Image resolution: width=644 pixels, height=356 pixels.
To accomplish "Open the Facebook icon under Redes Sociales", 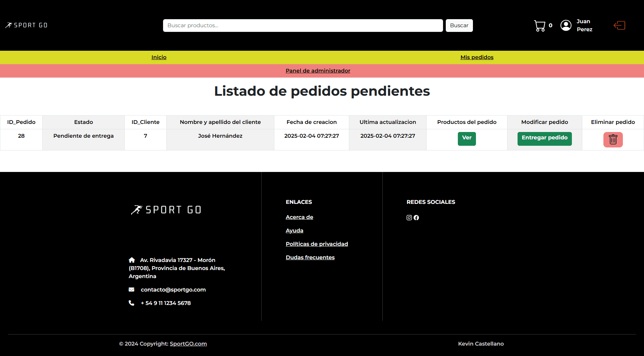I will click(x=416, y=218).
